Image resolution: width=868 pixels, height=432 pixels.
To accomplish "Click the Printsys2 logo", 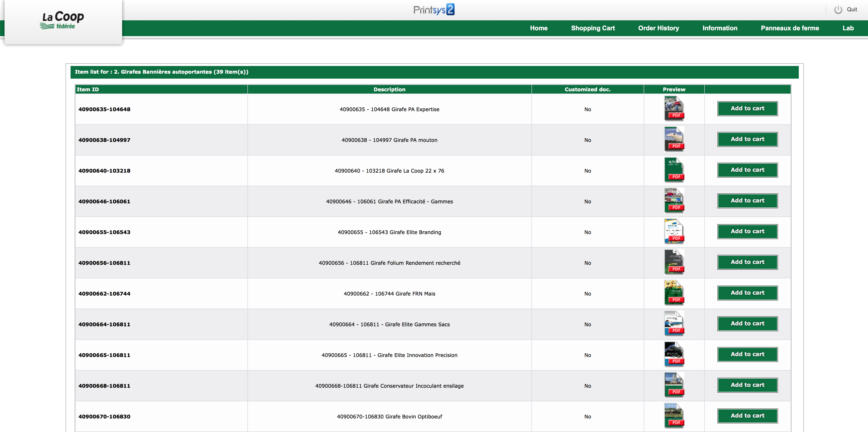I will tap(434, 9).
